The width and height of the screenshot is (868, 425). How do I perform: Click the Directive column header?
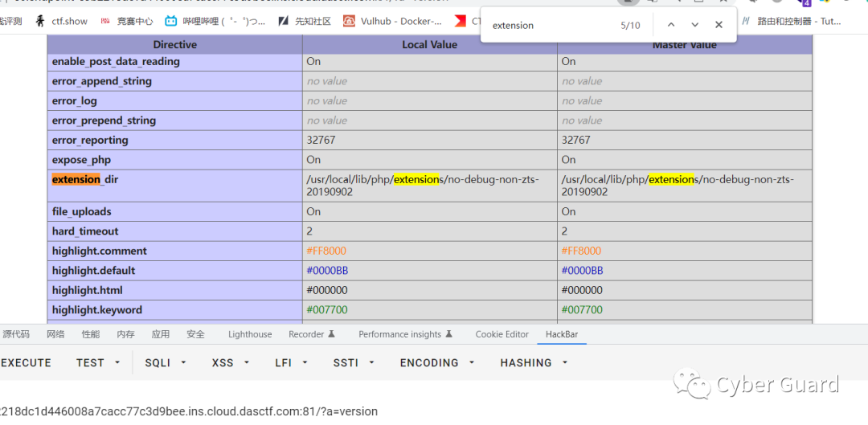pyautogui.click(x=175, y=45)
